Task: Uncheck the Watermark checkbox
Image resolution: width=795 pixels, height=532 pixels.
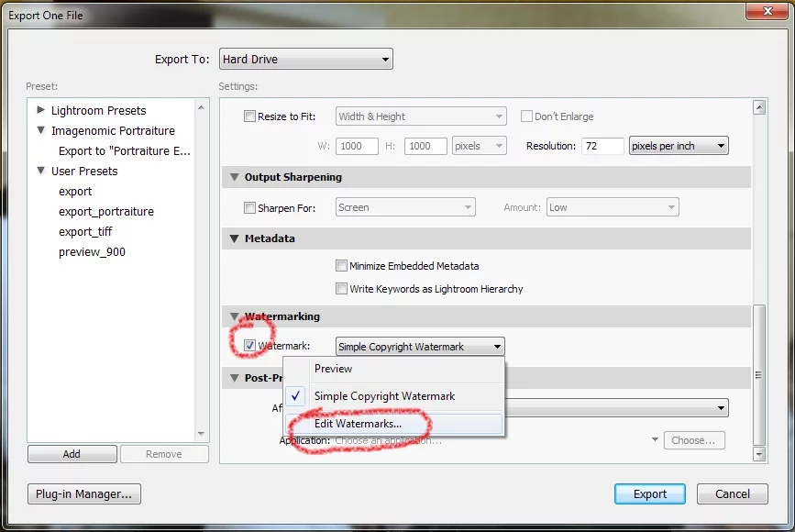Action: tap(249, 346)
